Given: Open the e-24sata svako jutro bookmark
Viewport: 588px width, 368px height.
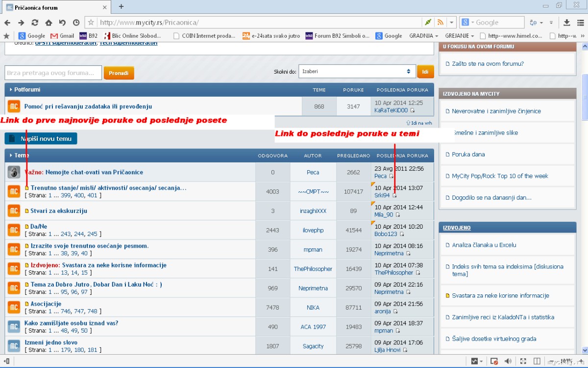Looking at the screenshot, I should pyautogui.click(x=271, y=36).
